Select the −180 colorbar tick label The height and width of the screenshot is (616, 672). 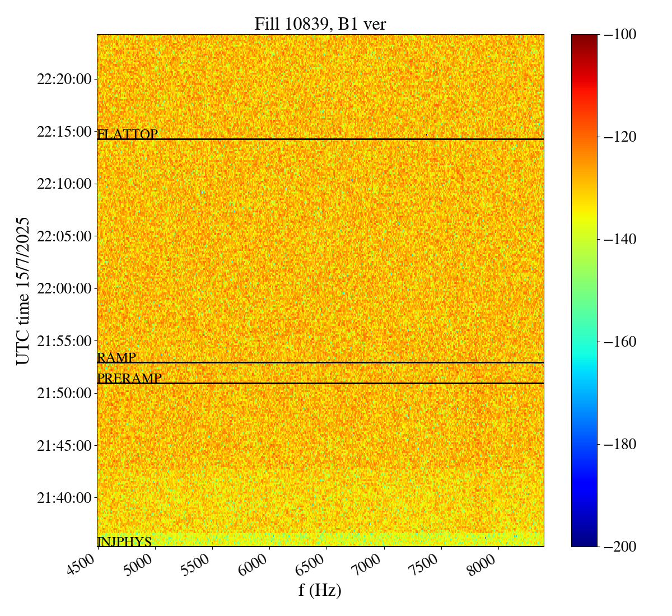(x=620, y=444)
